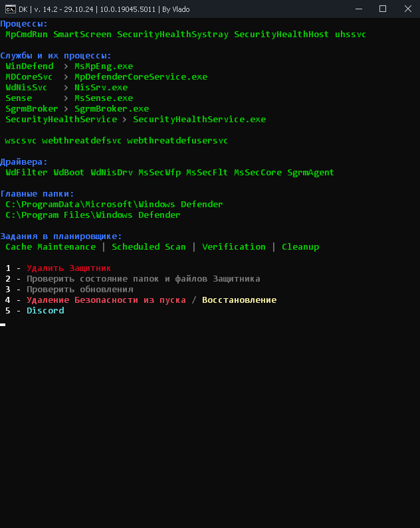The width and height of the screenshot is (420, 528).
Task: Click the WdBoot driver name
Action: click(68, 173)
